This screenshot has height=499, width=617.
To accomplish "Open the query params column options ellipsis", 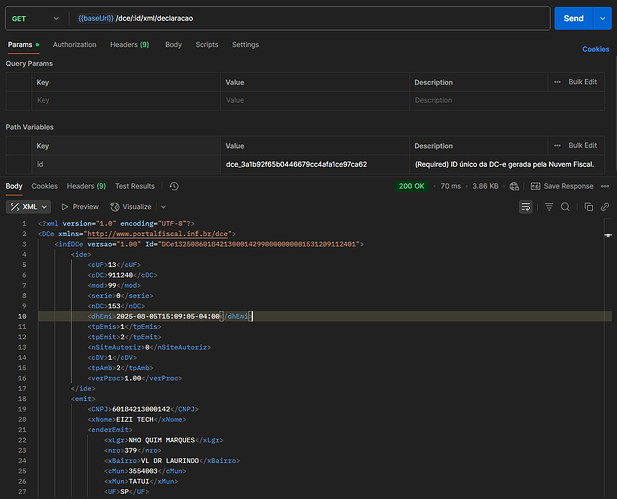I will [558, 82].
